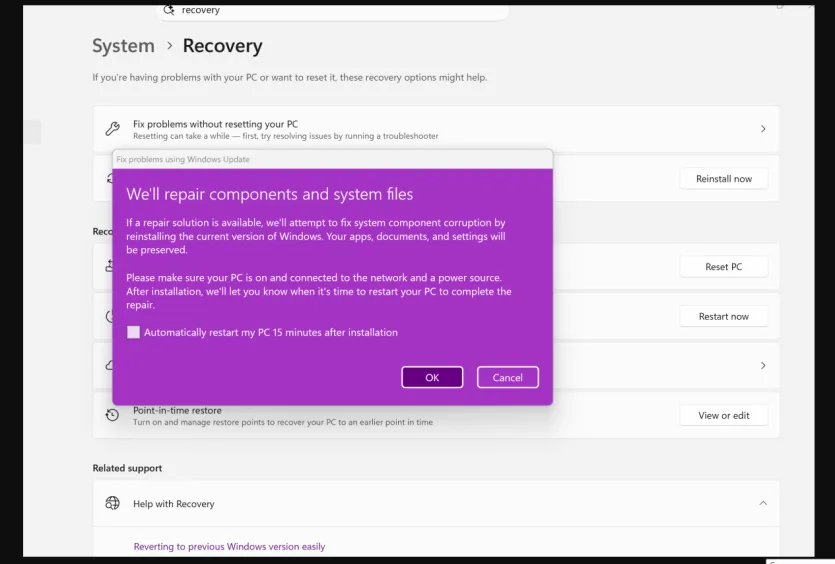Image resolution: width=835 pixels, height=564 pixels.
Task: Click Help with Recovery label
Action: (174, 503)
